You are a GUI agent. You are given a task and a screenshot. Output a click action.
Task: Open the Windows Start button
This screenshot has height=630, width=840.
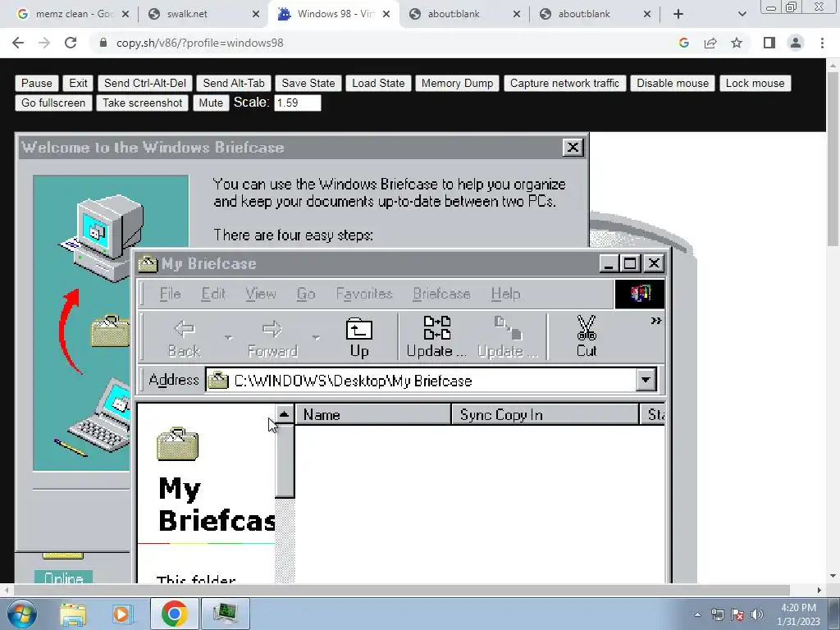coord(21,614)
